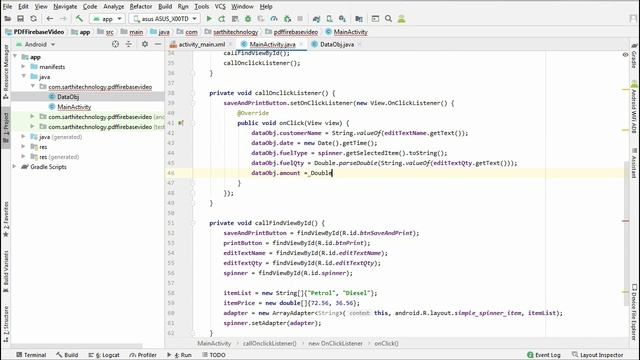Screen dimensions: 640x360
Task: Open the Structure side panel
Action: tap(6, 324)
